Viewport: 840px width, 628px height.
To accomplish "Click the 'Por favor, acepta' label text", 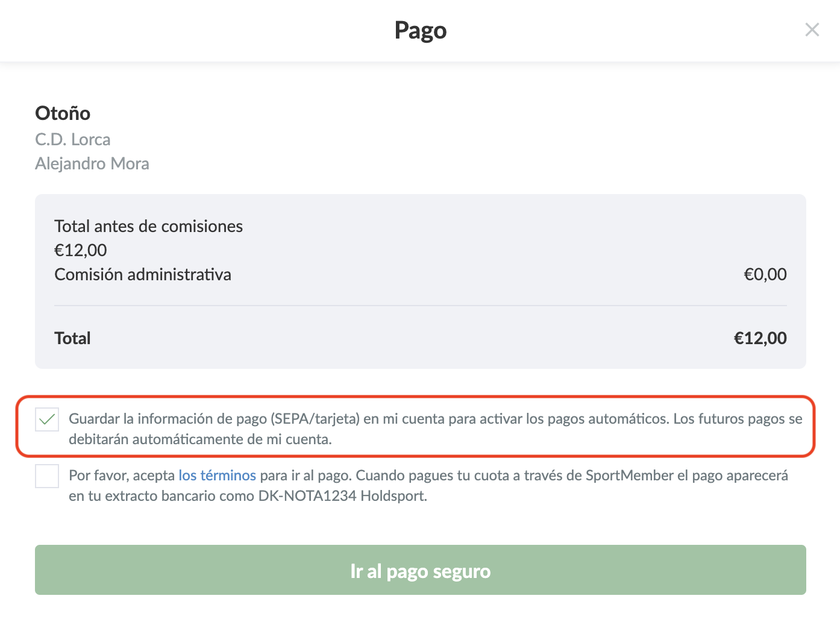I will pyautogui.click(x=122, y=476).
